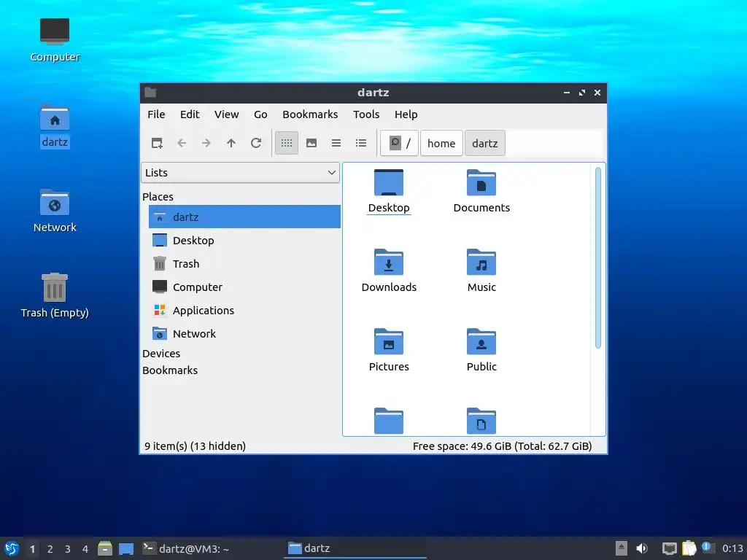Click the Places section header
This screenshot has height=560, width=747.
158,196
